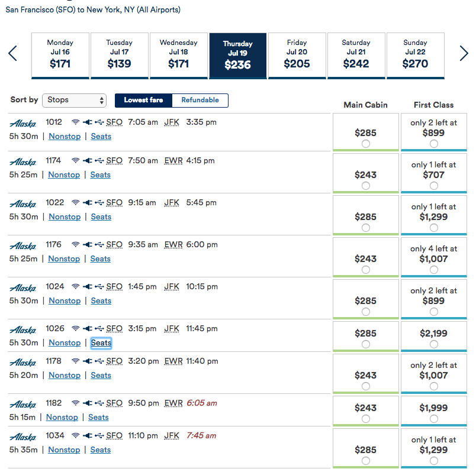This screenshot has height=472, width=476.
Task: Select $707 First Class fare for flight 1174
Action: (x=434, y=186)
